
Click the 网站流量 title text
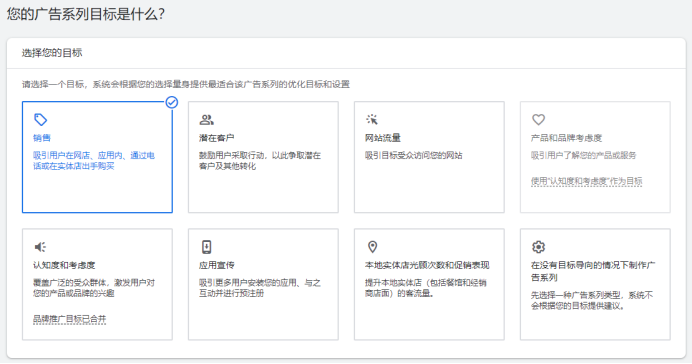pos(383,138)
